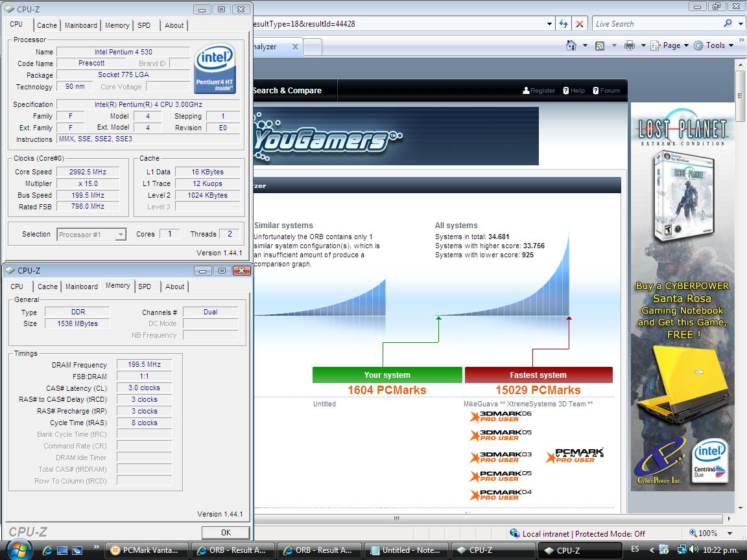This screenshot has height=560, width=747.
Task: Click the Lost Planet game box image
Action: point(683,196)
